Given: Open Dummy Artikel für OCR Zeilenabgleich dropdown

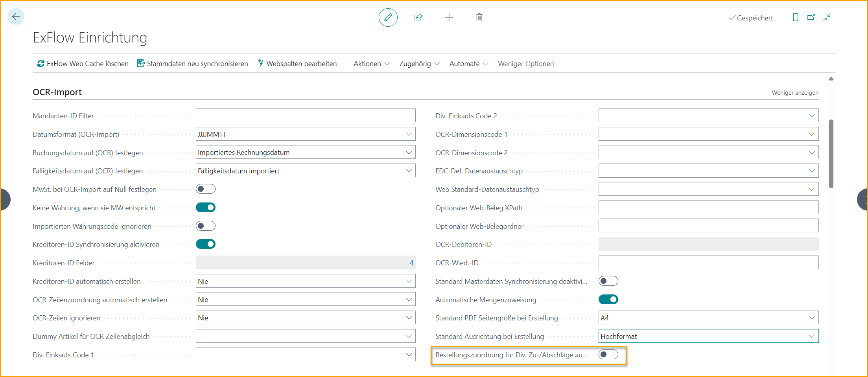Looking at the screenshot, I should pyautogui.click(x=409, y=336).
